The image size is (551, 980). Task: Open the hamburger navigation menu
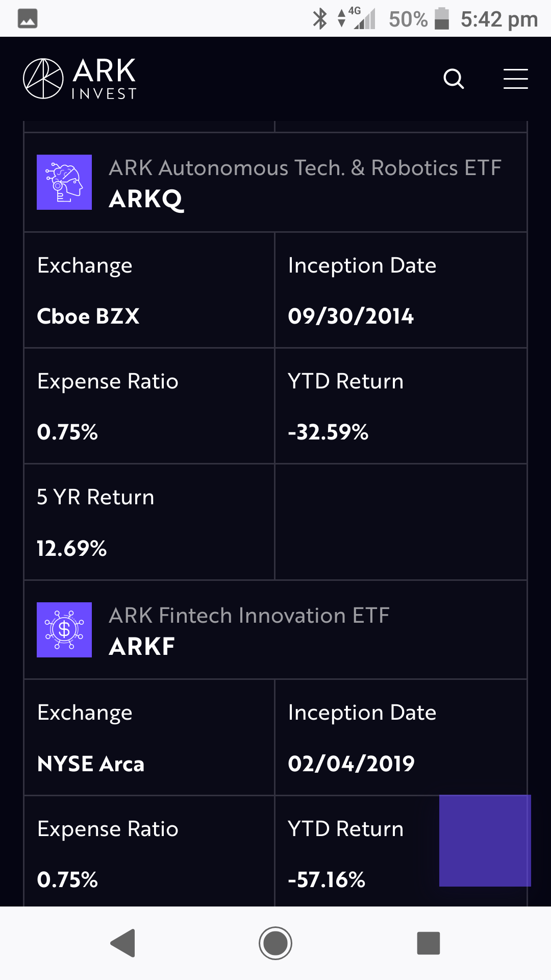tap(515, 79)
